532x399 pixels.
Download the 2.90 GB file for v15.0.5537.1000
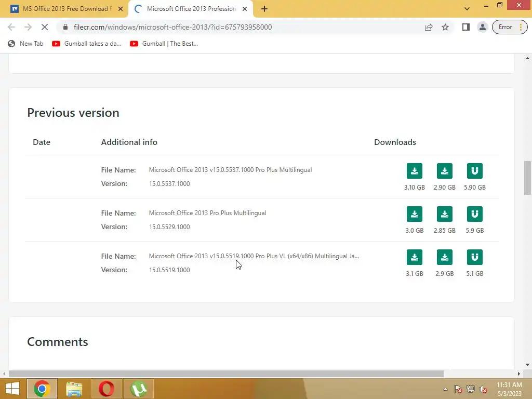pos(445,170)
